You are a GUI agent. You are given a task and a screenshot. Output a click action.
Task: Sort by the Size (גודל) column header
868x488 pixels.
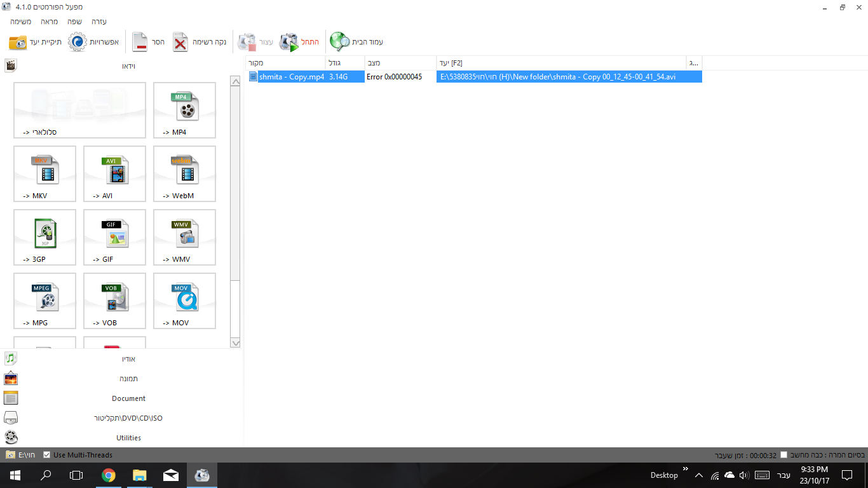(345, 63)
